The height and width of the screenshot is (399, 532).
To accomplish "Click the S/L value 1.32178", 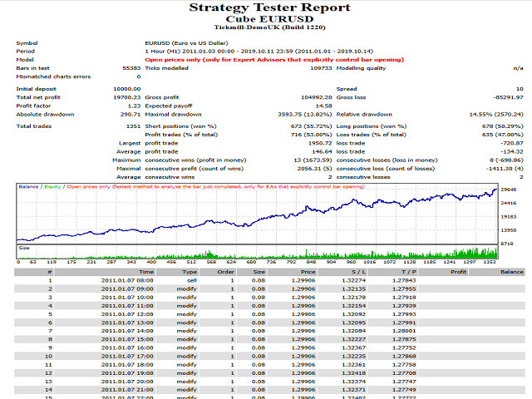I will [x=354, y=298].
